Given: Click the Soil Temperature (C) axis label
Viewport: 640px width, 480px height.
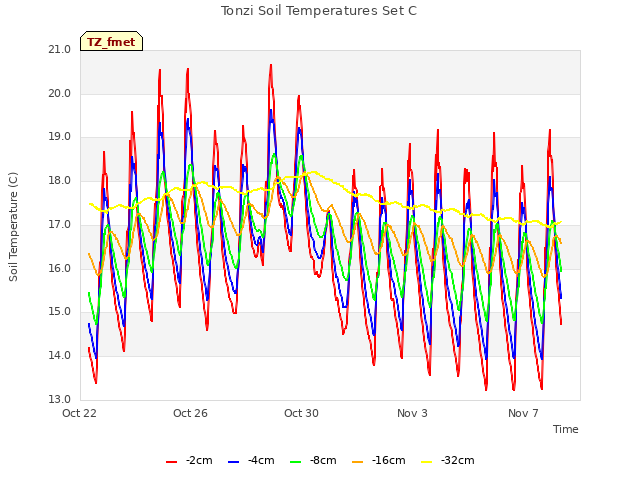Looking at the screenshot, I should point(13,227).
